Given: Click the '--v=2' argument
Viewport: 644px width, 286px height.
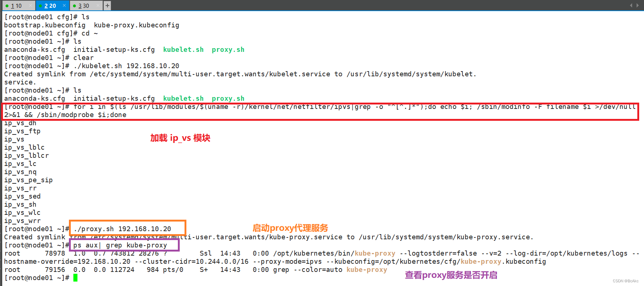Looking at the screenshot, I should point(491,253).
